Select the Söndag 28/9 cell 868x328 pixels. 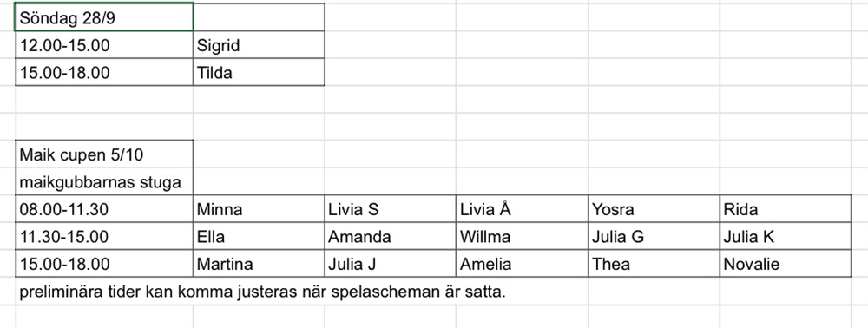(104, 17)
